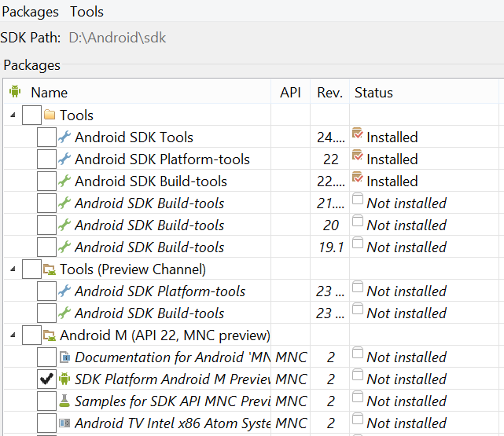Click the Installed status text of Android SDK Tools
Screen dimensions: 504x436
pos(392,137)
